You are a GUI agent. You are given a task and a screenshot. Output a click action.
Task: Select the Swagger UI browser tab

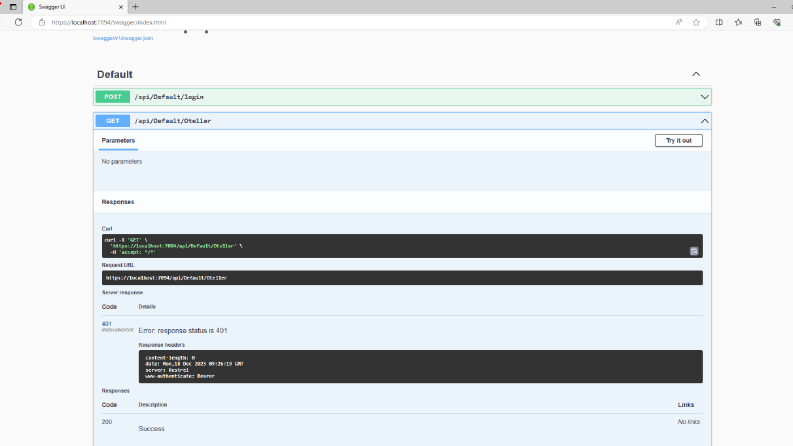pyautogui.click(x=76, y=7)
